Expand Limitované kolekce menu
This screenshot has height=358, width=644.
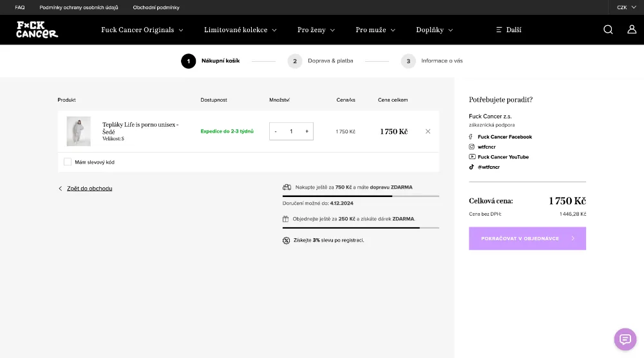[x=240, y=30]
